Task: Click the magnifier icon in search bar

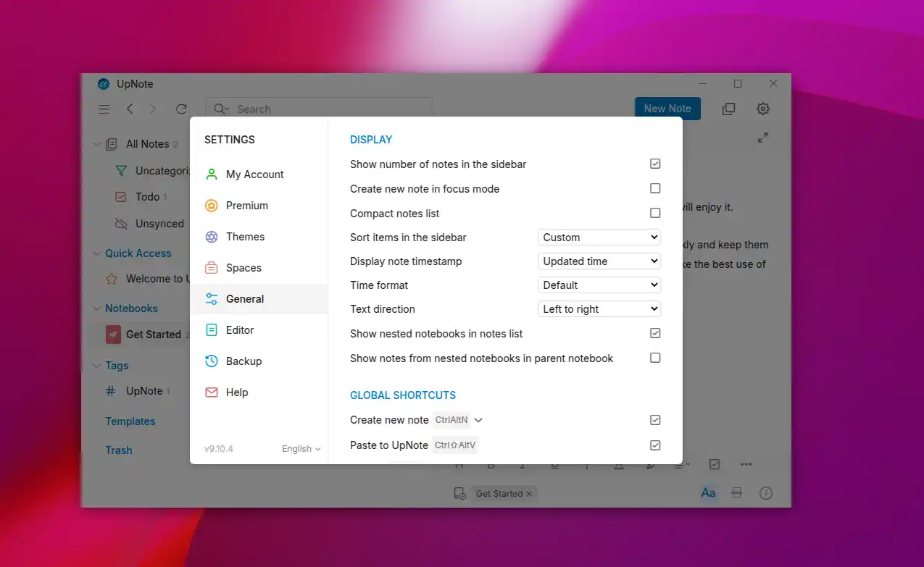Action: [221, 109]
